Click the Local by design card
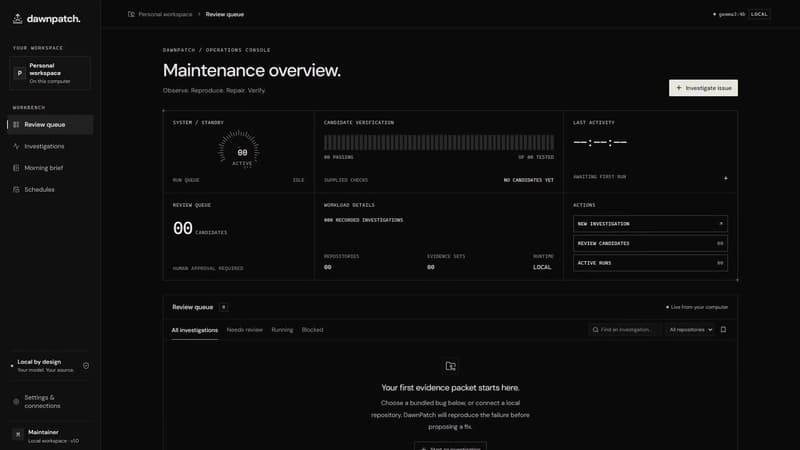Viewport: 800px width, 450px height. point(50,365)
